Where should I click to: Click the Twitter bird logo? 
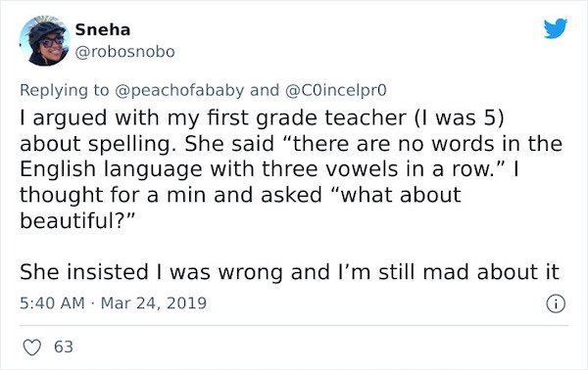pyautogui.click(x=556, y=28)
